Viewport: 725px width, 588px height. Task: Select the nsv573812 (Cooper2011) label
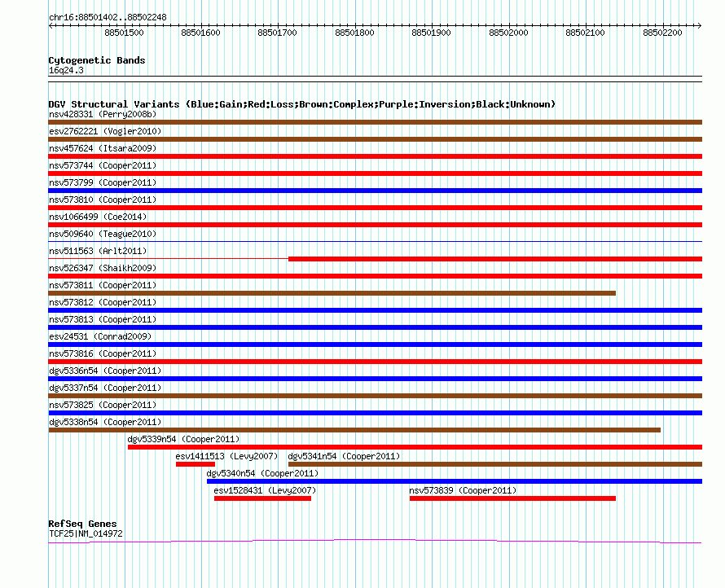[103, 302]
